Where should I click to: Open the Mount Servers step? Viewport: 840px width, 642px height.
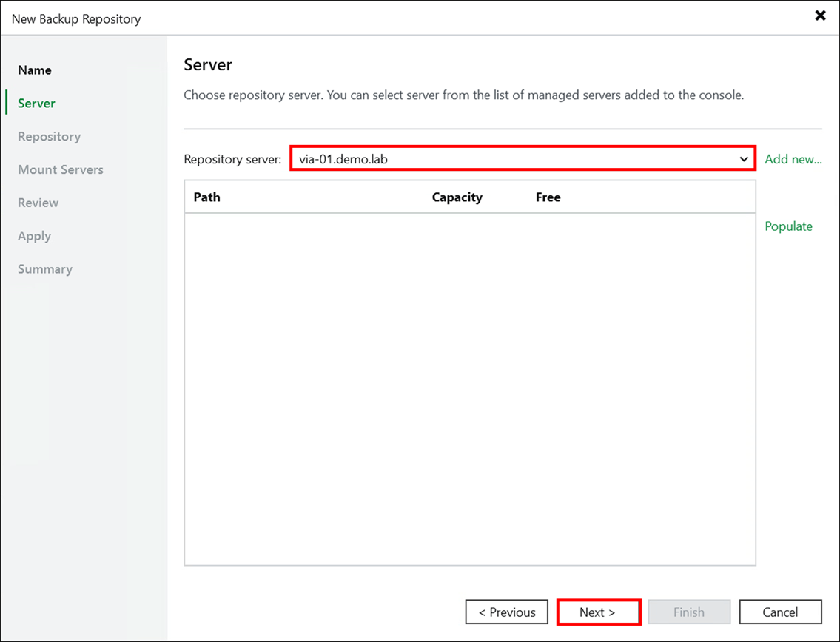click(60, 169)
